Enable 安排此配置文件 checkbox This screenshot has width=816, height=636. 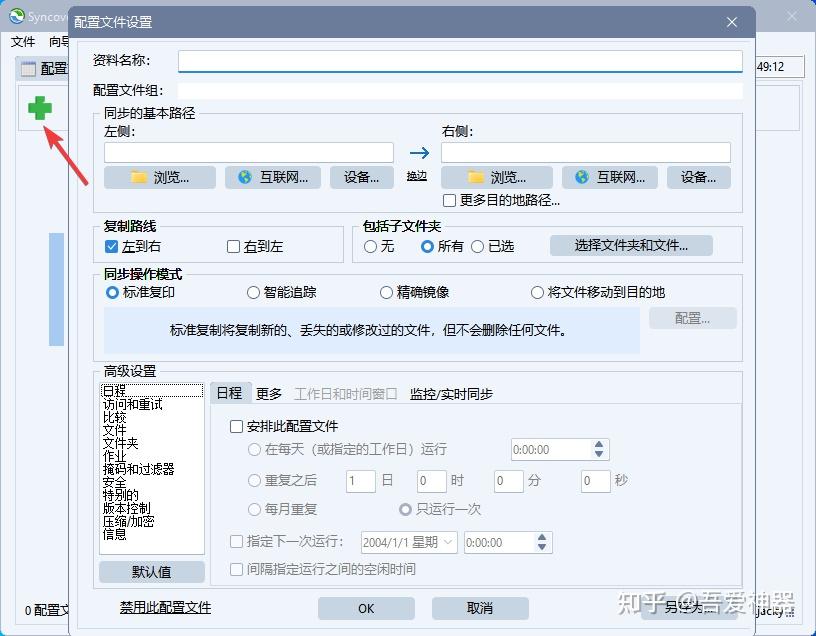tap(236, 427)
